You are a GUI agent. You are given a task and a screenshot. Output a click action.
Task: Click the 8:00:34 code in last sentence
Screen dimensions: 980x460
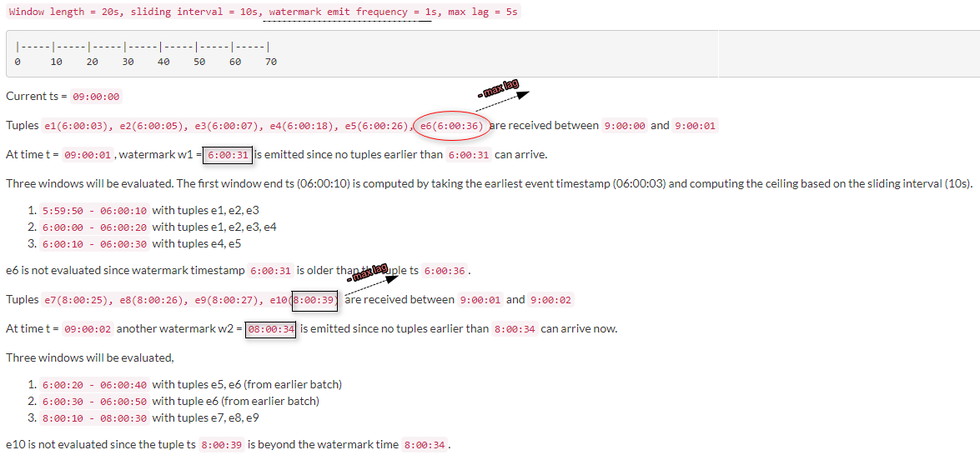pyautogui.click(x=425, y=445)
